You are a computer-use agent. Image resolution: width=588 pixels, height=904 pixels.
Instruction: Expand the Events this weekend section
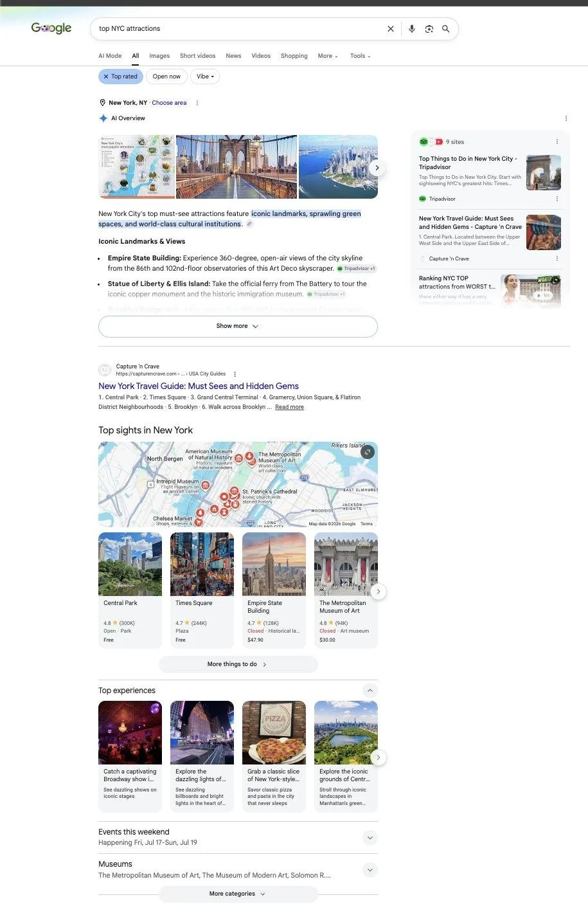tap(370, 838)
